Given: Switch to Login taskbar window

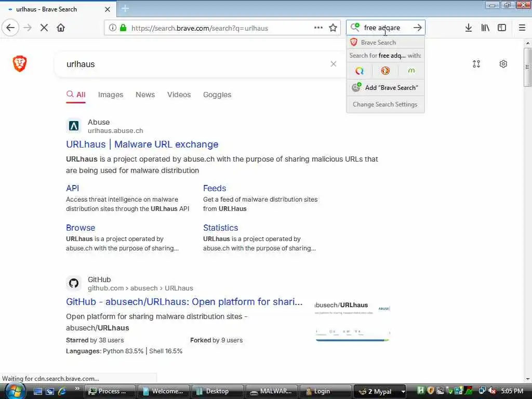Looking at the screenshot, I should point(325,391).
